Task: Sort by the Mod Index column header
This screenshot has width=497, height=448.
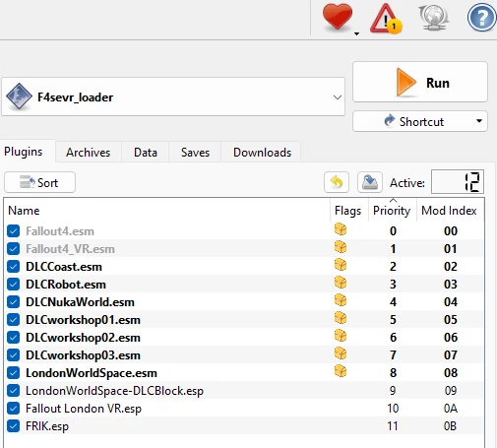Action: click(449, 211)
